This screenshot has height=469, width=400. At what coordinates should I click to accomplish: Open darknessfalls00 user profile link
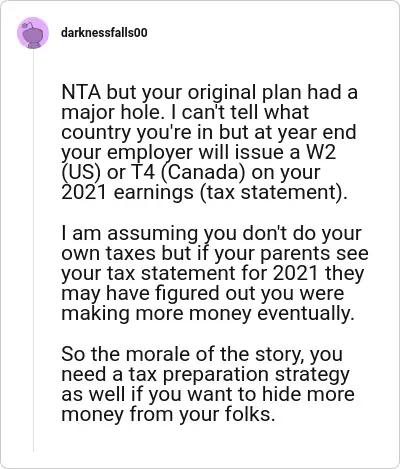pos(104,33)
